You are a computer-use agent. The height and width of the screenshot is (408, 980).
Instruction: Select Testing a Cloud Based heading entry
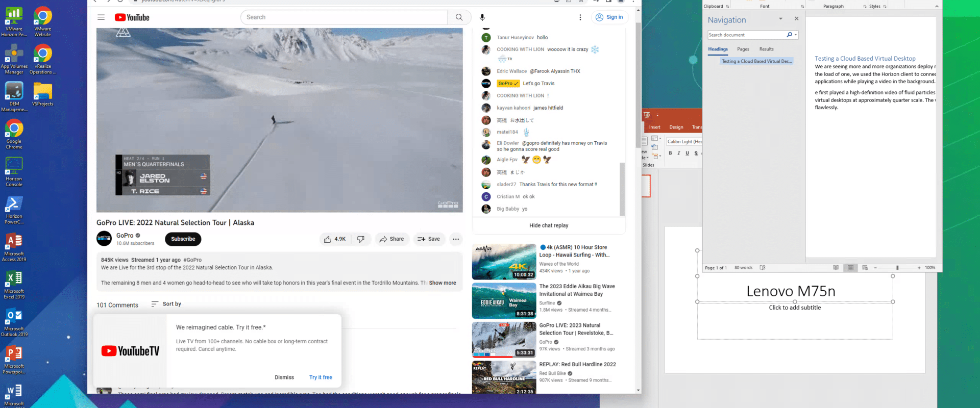tap(757, 61)
